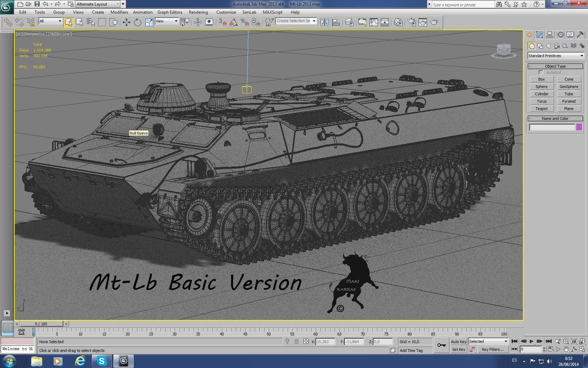Image resolution: width=588 pixels, height=368 pixels.
Task: Click the Key Filters button
Action: pyautogui.click(x=492, y=349)
